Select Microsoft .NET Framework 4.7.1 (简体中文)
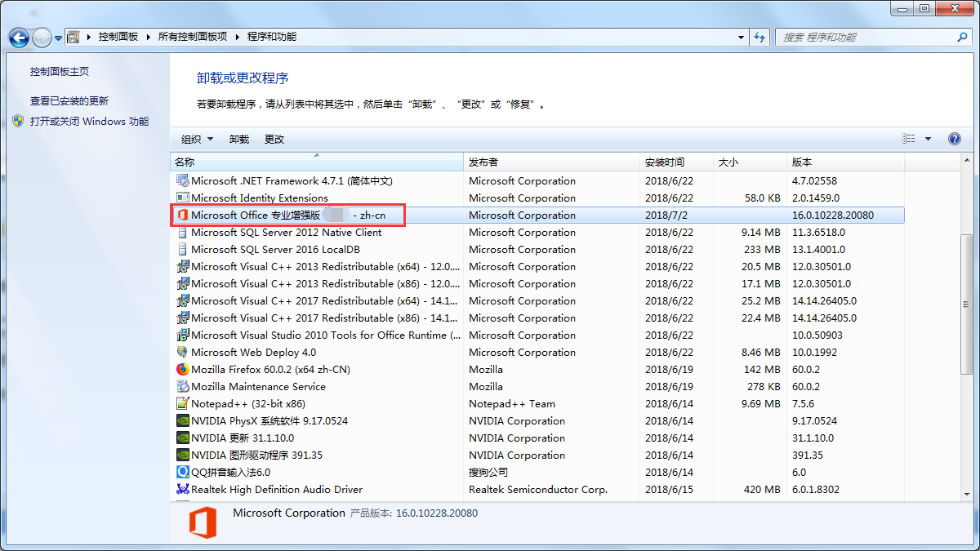 [292, 181]
